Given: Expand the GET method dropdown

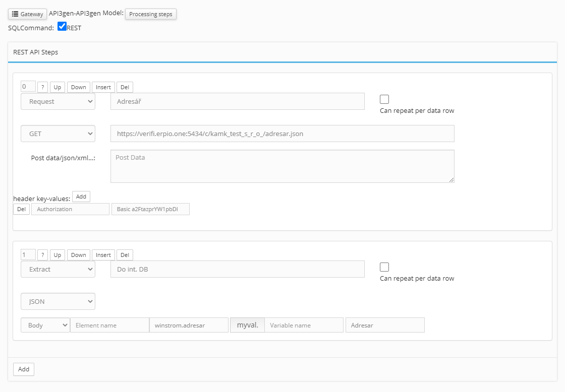Looking at the screenshot, I should (x=58, y=134).
